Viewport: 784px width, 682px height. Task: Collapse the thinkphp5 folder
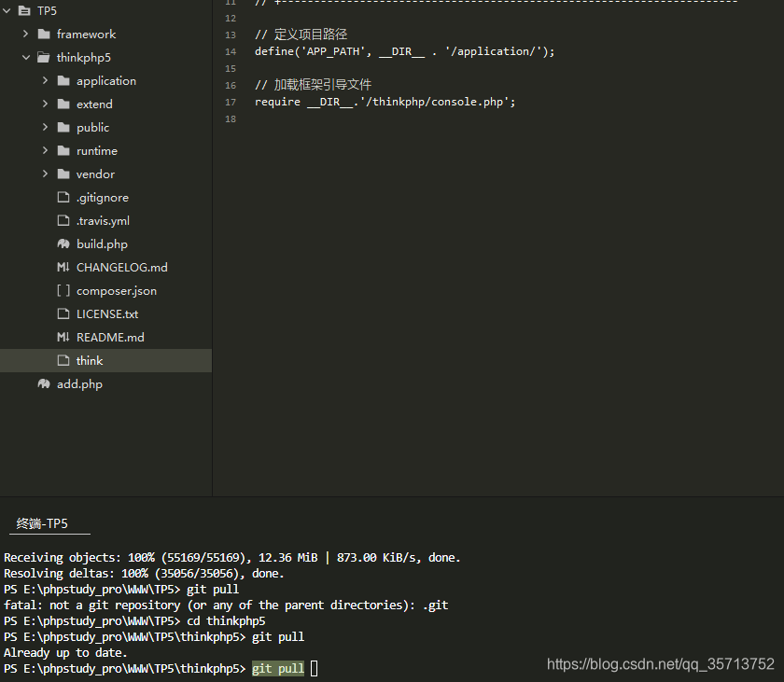pyautogui.click(x=26, y=57)
